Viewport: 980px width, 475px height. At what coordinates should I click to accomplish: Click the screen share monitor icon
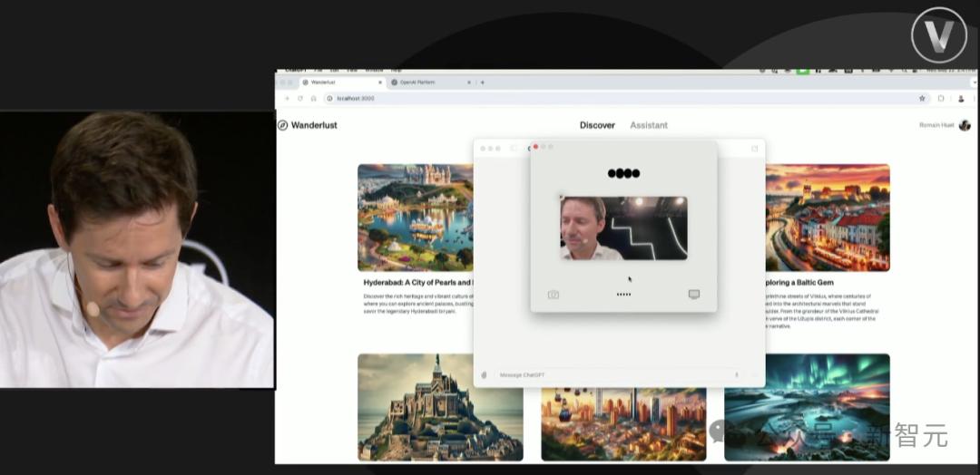pyautogui.click(x=694, y=295)
